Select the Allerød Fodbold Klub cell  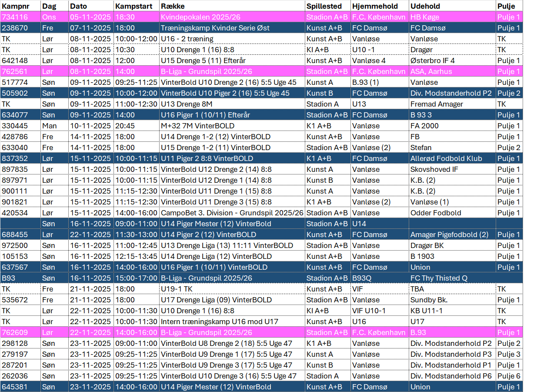point(446,158)
